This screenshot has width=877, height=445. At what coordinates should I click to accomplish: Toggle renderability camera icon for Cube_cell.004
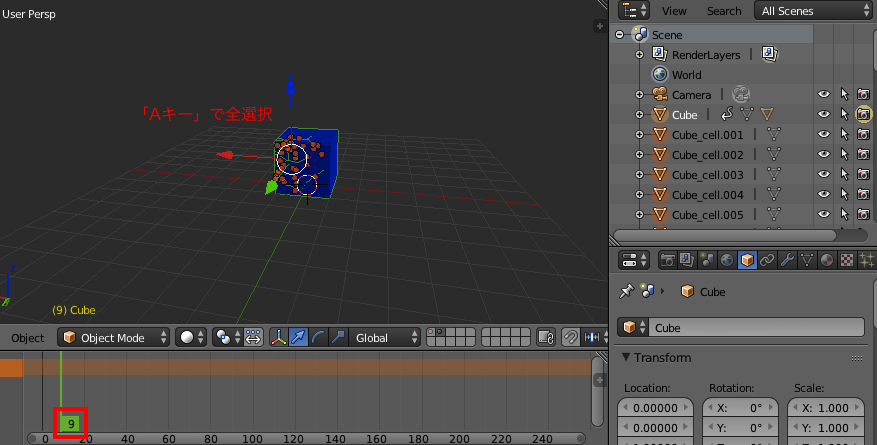pyautogui.click(x=864, y=194)
